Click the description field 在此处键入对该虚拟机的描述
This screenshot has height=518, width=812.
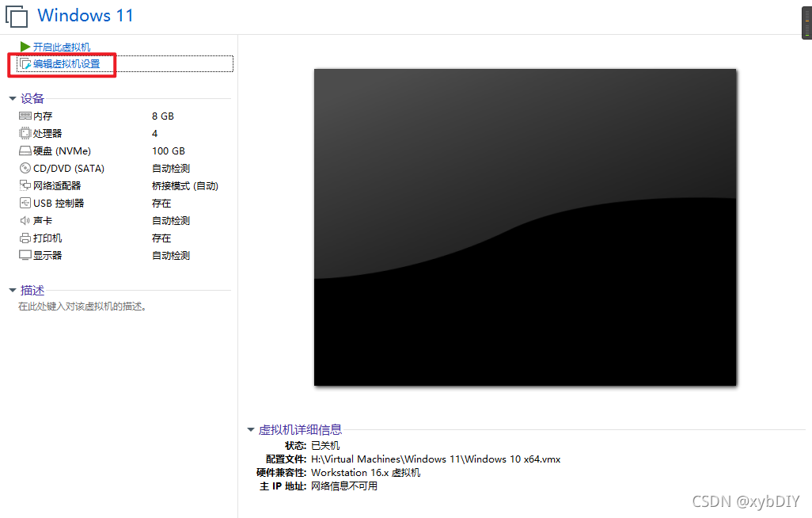point(82,307)
